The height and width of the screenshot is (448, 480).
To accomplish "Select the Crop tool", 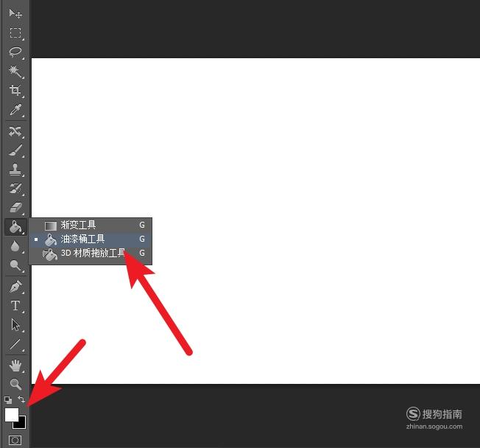I will 15,91.
